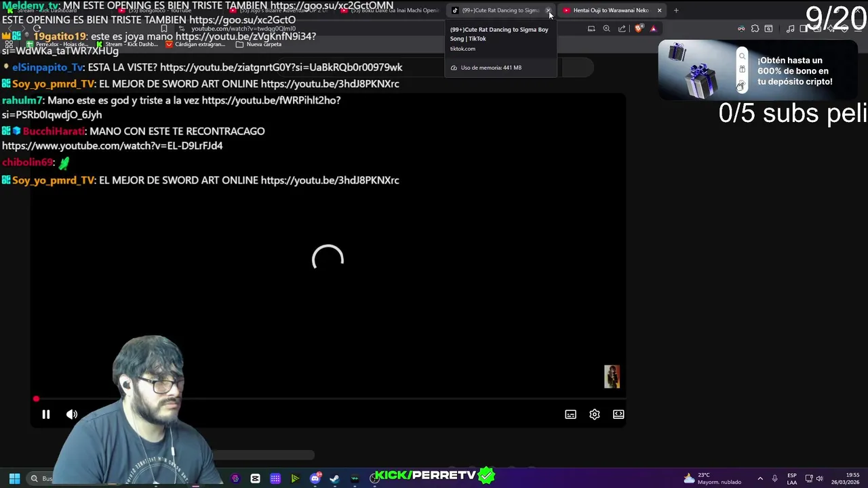Image resolution: width=868 pixels, height=488 pixels.
Task: Click the music note playlist icon
Action: (x=790, y=28)
